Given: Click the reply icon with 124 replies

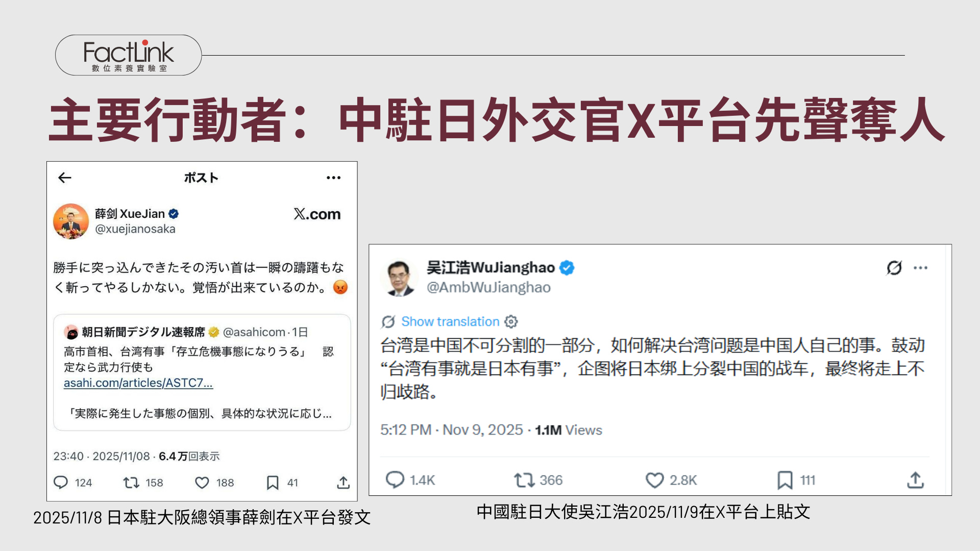Looking at the screenshot, I should [61, 483].
